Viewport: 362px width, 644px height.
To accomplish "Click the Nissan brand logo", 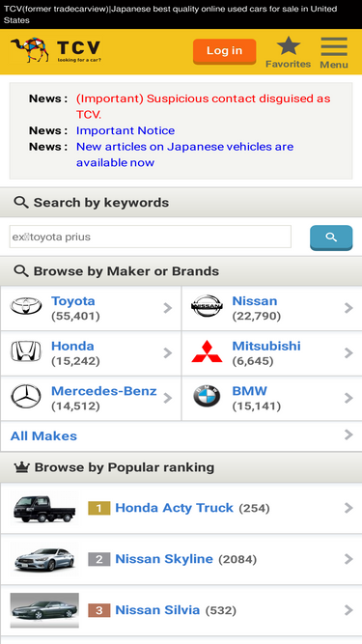I will (208, 306).
